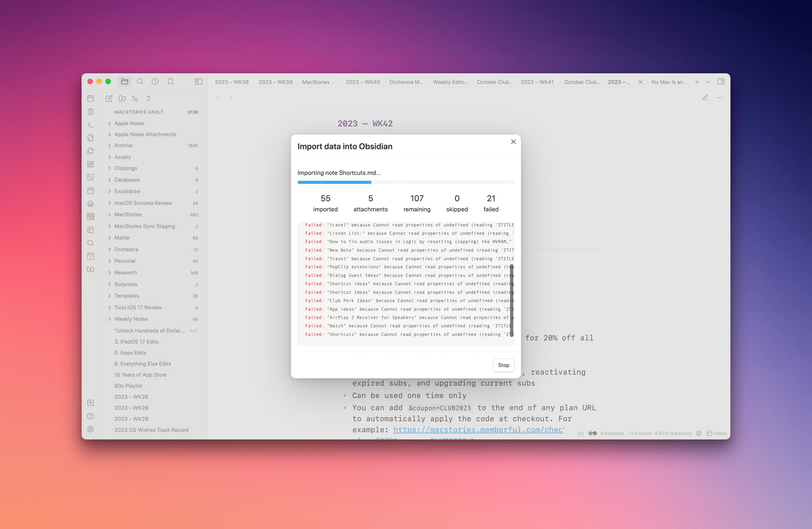
Task: Expand the MacStories folder in sidebar
Action: click(110, 214)
